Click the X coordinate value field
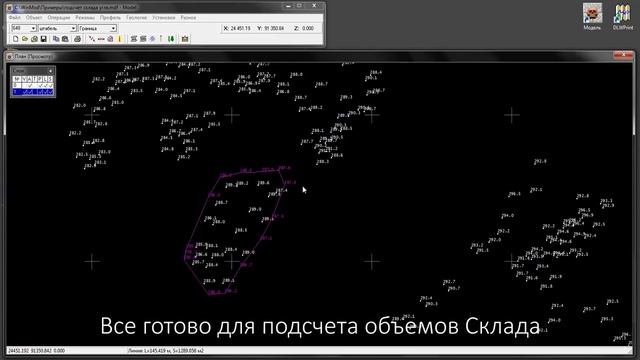 pyautogui.click(x=240, y=28)
